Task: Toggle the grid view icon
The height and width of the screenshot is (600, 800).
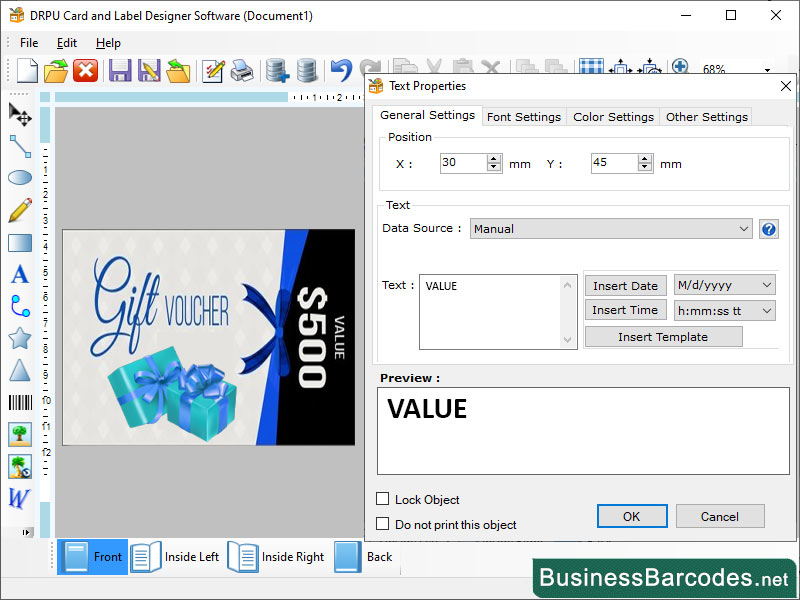Action: pyautogui.click(x=592, y=66)
